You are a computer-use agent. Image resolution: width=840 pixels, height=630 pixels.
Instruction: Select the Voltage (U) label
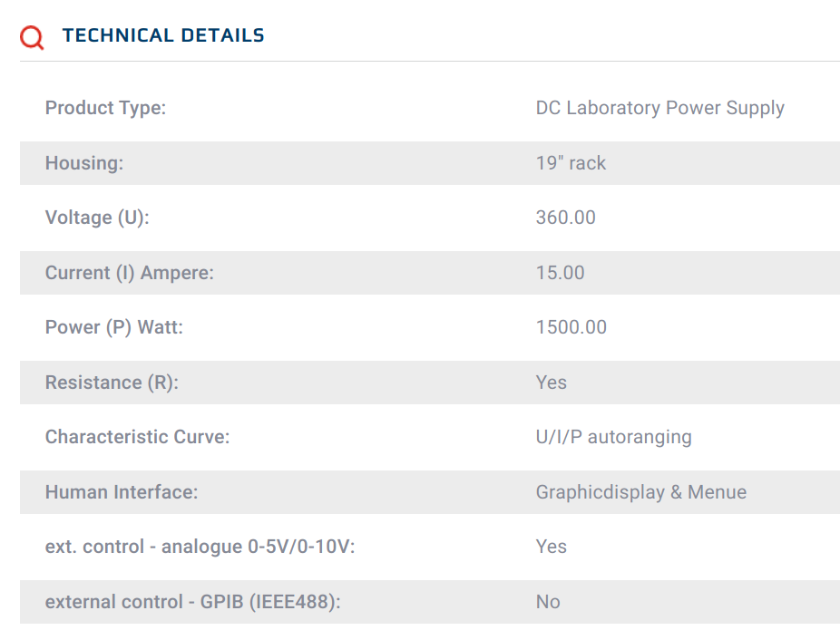[97, 218]
